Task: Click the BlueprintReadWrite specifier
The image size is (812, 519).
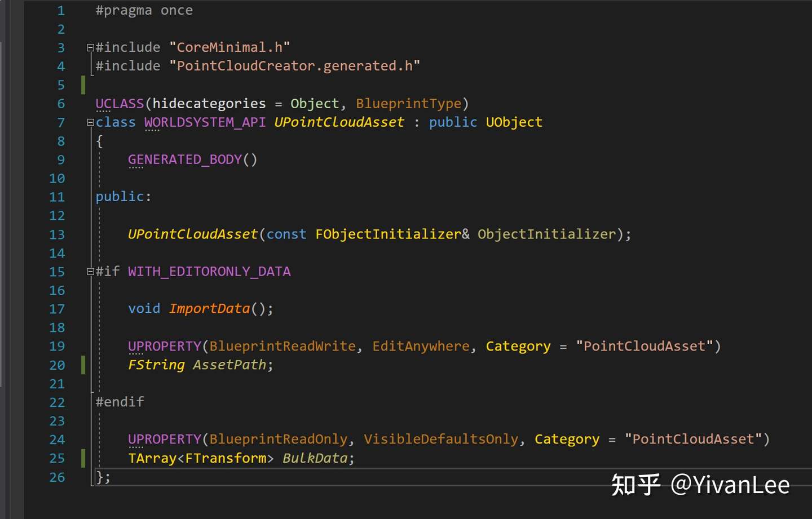Action: 283,346
